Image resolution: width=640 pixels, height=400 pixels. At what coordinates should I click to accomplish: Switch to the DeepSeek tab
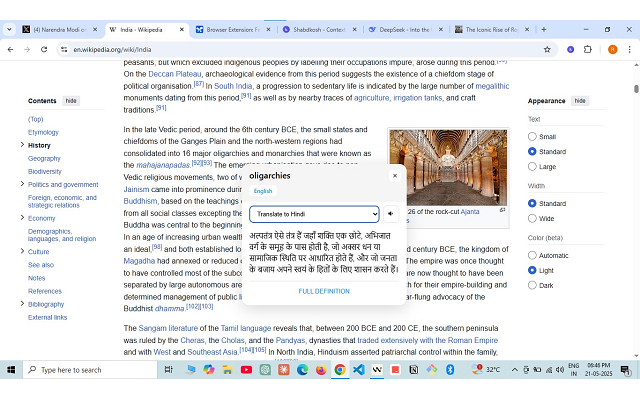(x=404, y=29)
